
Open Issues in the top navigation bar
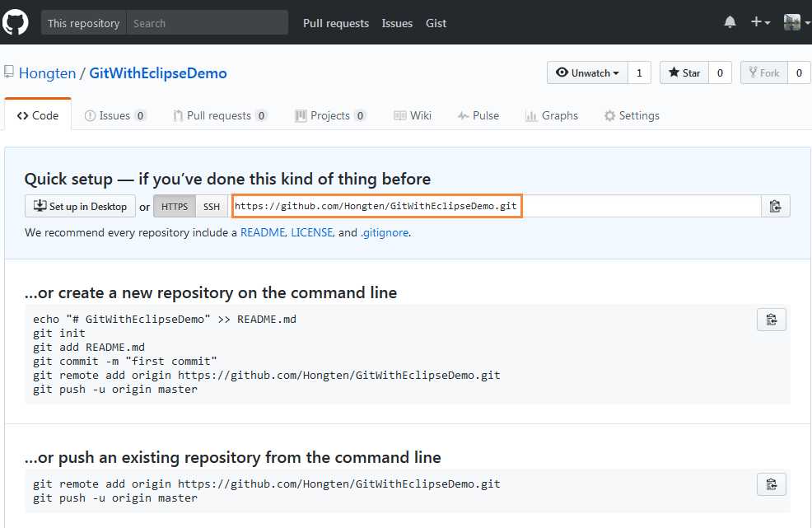click(397, 23)
